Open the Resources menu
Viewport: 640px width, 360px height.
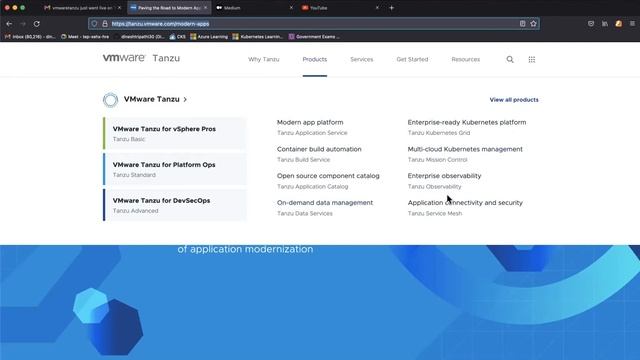466,60
